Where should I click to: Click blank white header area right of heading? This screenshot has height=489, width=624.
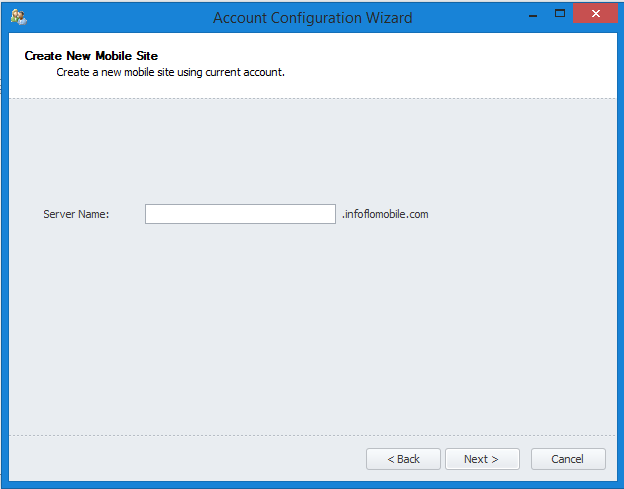click(x=450, y=65)
